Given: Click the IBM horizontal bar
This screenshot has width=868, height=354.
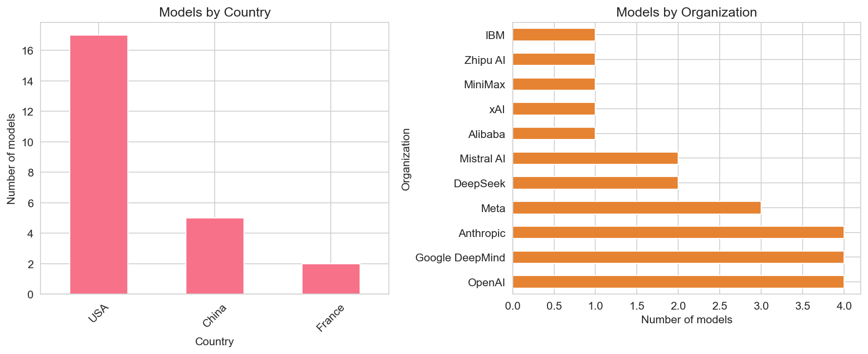Looking at the screenshot, I should [x=554, y=35].
